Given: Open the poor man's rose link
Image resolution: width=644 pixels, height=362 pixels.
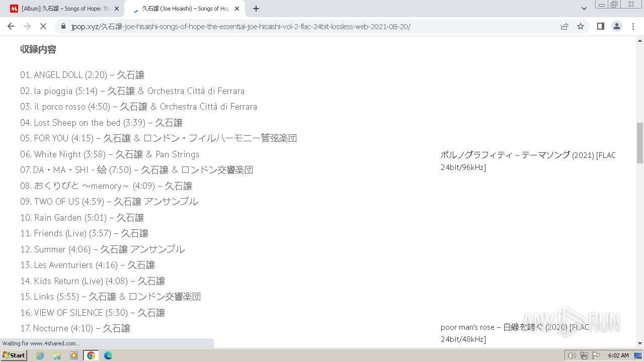Looking at the screenshot, I should click(x=515, y=333).
